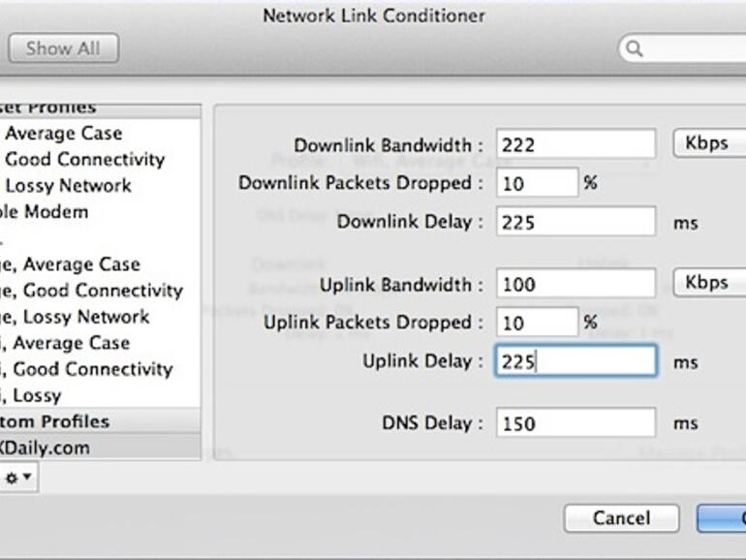Click the Downlink Bandwidth field
Viewport: 746px width, 560px height.
tap(575, 145)
